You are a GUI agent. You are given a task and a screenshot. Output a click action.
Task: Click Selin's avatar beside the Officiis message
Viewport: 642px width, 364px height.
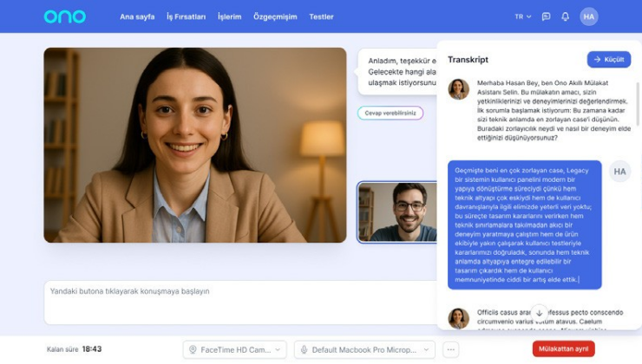(x=459, y=318)
